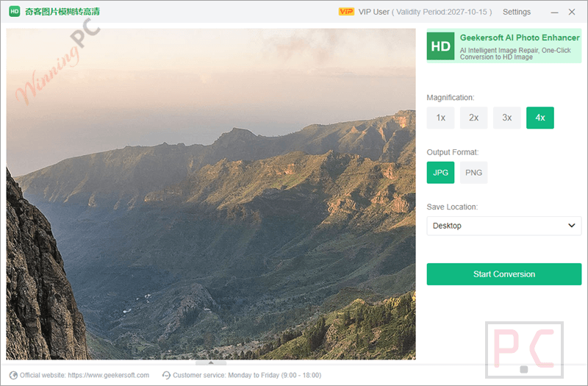The image size is (588, 386).
Task: Minimize the application window
Action: 554,12
